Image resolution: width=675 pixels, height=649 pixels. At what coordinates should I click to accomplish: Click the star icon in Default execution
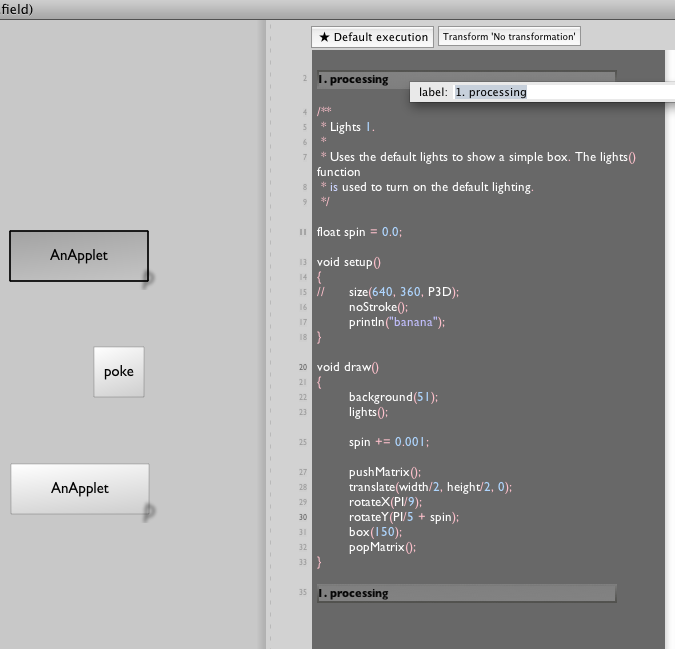(x=324, y=37)
